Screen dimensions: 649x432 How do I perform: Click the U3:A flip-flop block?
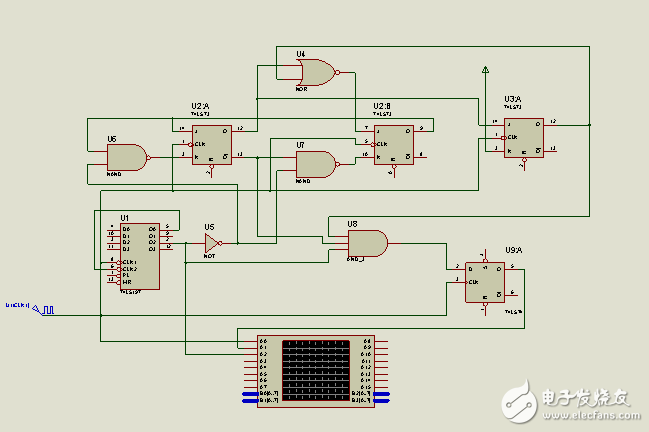[523, 134]
